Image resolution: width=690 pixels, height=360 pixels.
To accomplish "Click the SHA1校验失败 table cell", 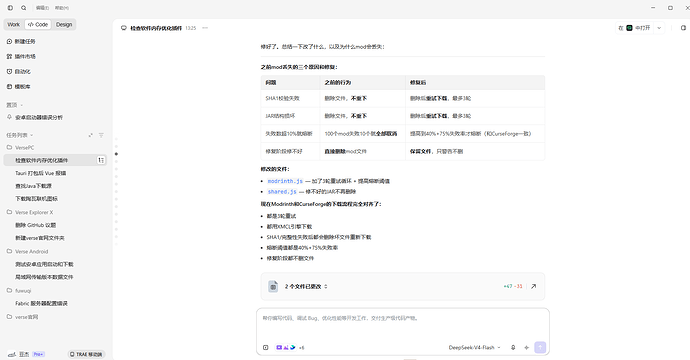I will pyautogui.click(x=290, y=99).
